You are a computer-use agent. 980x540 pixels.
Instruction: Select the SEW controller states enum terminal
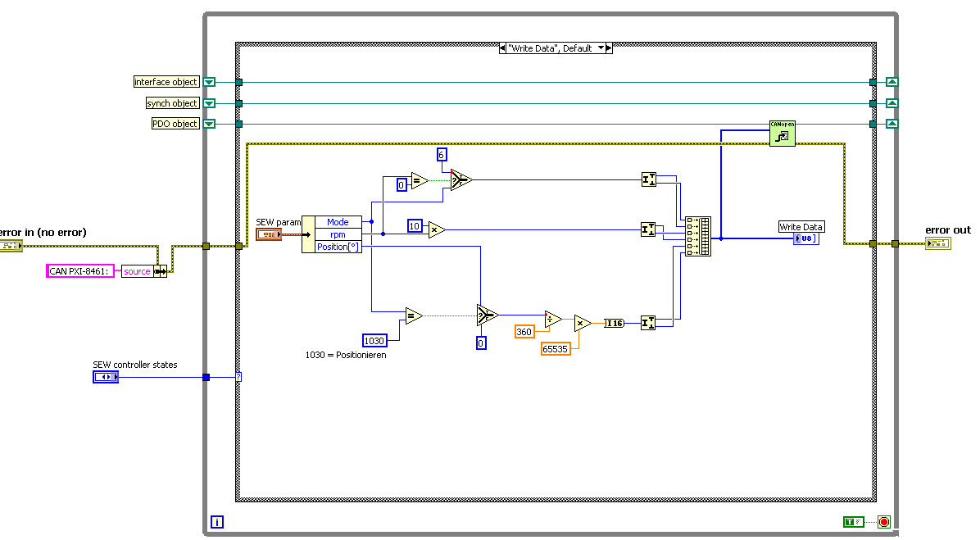106,377
